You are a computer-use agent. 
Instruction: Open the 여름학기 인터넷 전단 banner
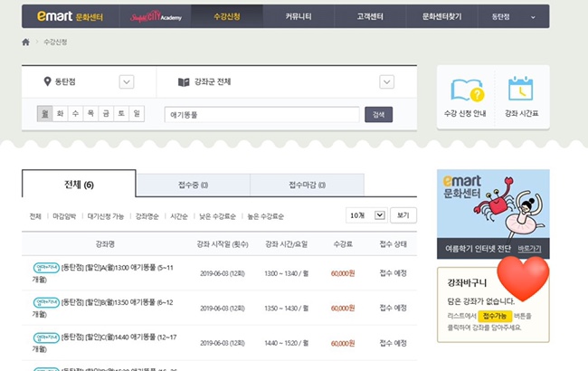click(x=493, y=214)
